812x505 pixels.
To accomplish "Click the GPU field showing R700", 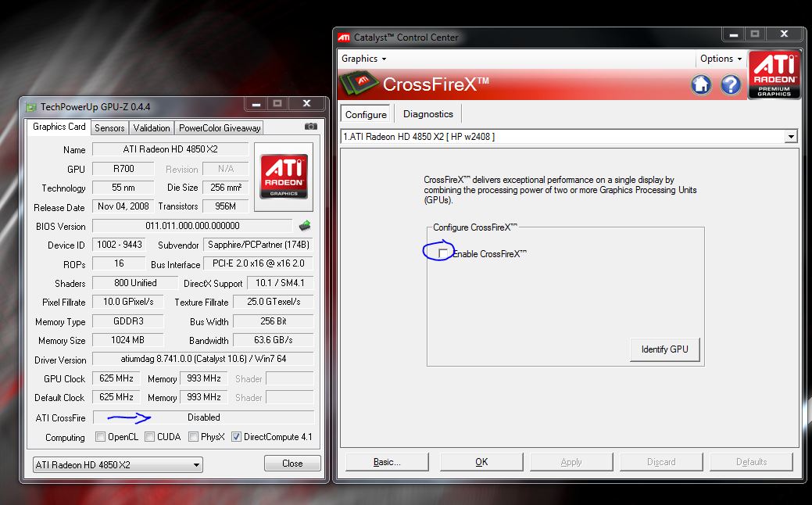I will [123, 169].
